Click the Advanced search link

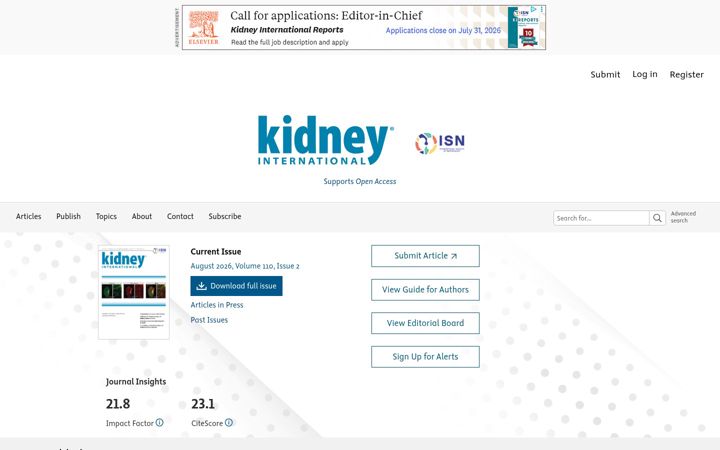click(683, 217)
